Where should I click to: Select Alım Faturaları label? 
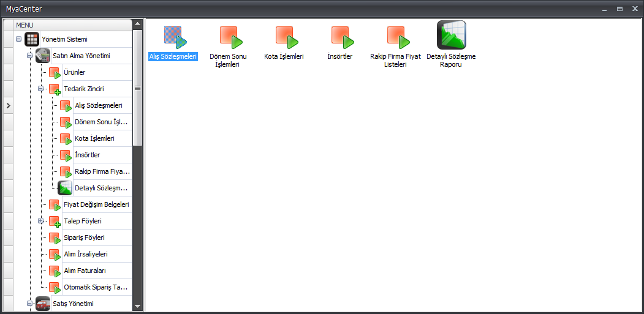click(85, 271)
